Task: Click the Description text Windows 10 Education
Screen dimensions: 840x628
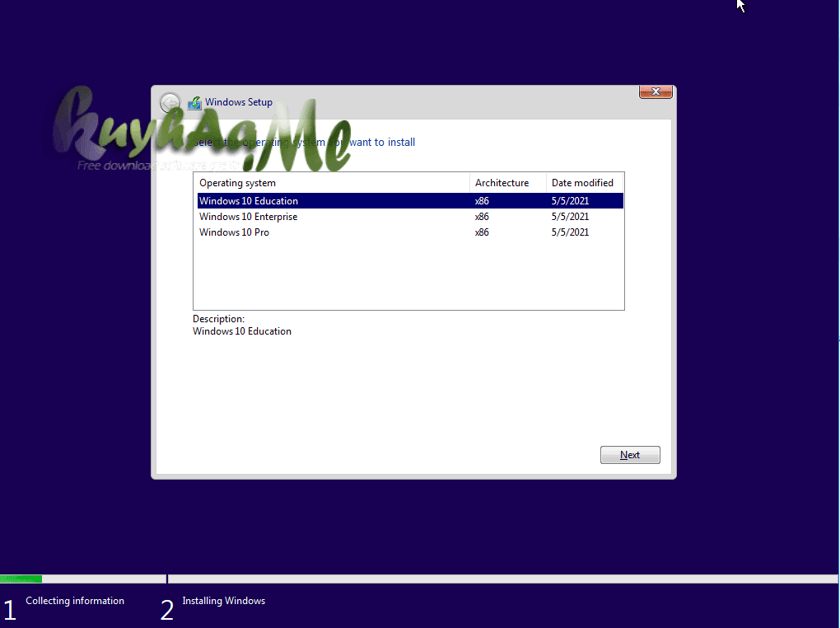Action: (x=242, y=330)
